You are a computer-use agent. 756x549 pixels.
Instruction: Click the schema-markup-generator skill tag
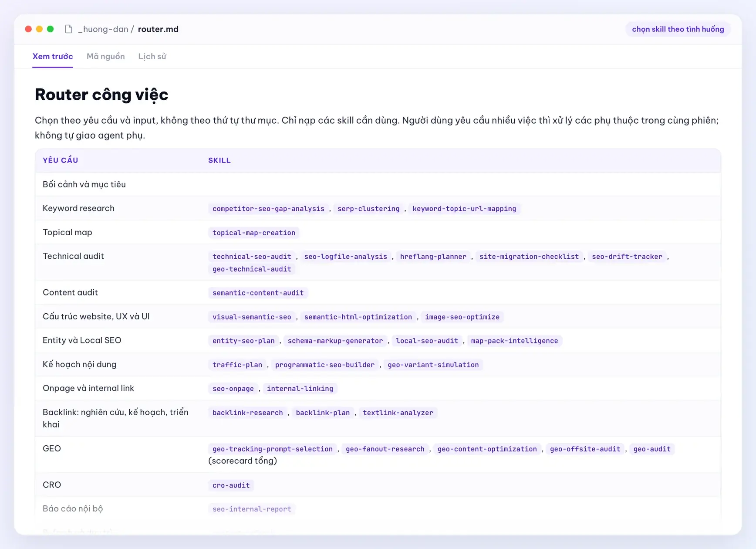coord(335,341)
